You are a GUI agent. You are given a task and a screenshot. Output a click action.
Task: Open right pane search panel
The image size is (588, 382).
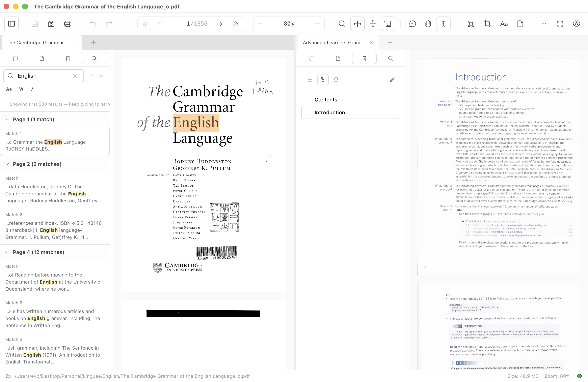390,59
